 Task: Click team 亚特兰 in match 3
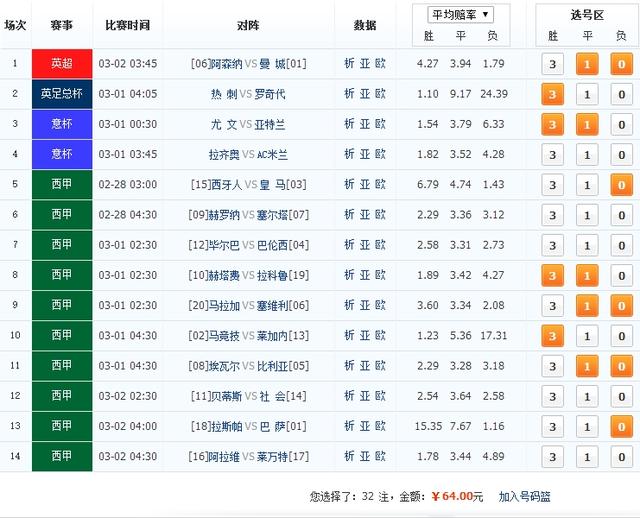tap(269, 124)
